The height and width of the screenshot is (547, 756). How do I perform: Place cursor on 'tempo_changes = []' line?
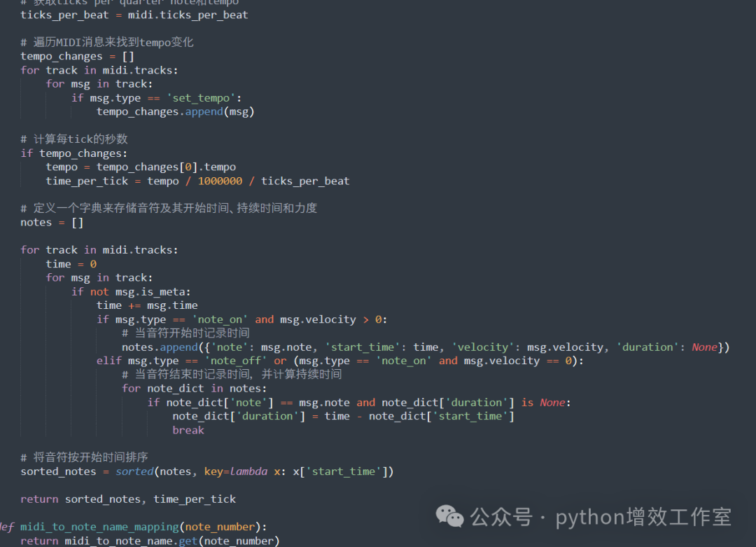click(x=77, y=57)
